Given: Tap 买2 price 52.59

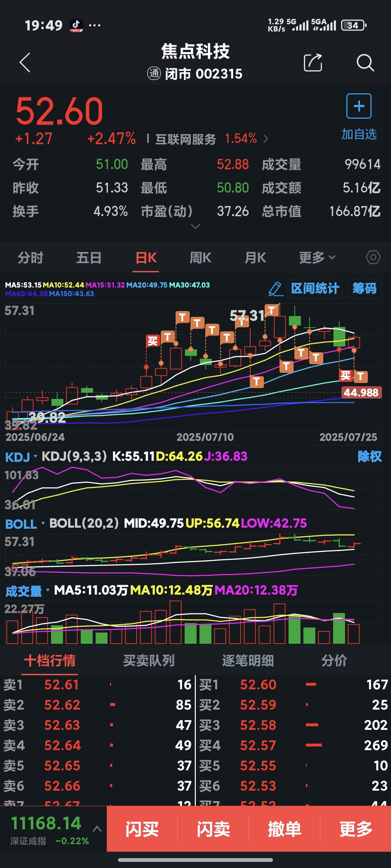Looking at the screenshot, I should [258, 705].
